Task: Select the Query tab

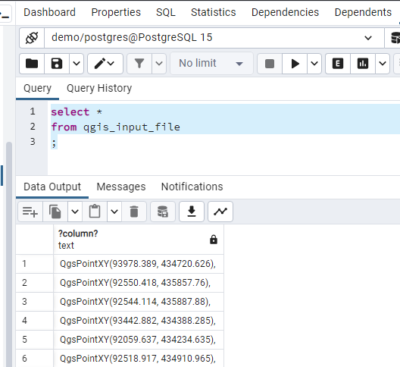Action: (37, 88)
